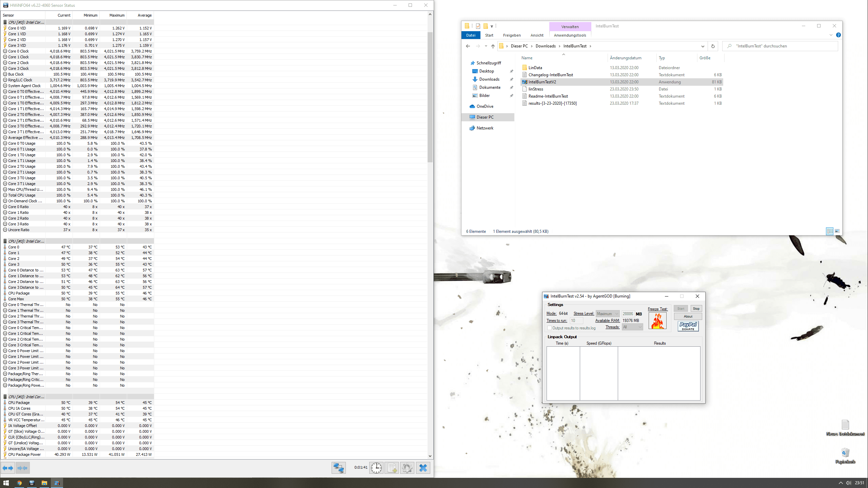Viewport: 868px width, 488px height.
Task: Click the About button in IntelBurnTest
Action: tap(688, 317)
